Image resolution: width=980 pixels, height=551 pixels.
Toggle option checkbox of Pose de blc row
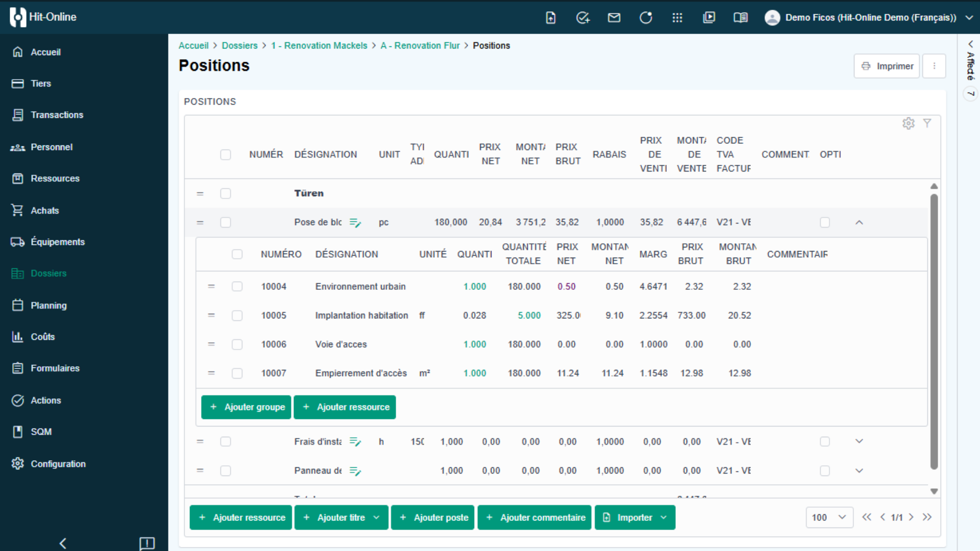825,222
